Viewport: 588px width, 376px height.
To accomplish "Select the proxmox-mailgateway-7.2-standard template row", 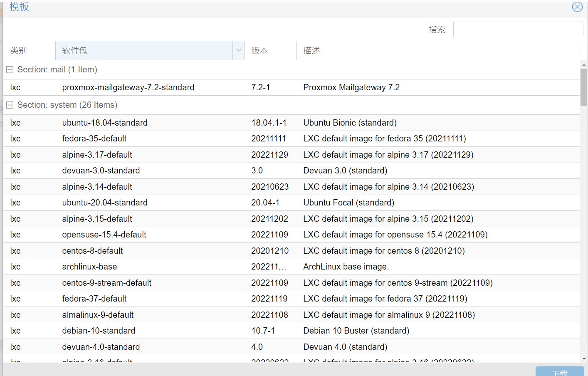I will point(128,87).
